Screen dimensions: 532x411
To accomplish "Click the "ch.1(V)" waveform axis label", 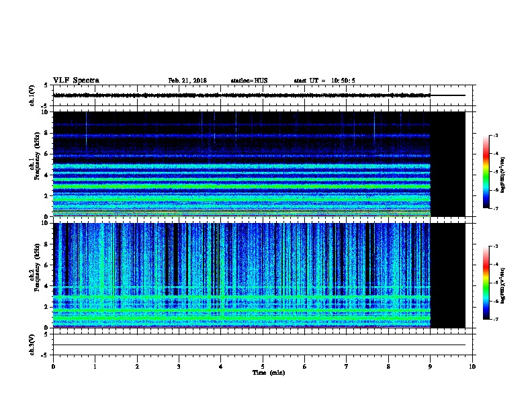I will tap(32, 95).
